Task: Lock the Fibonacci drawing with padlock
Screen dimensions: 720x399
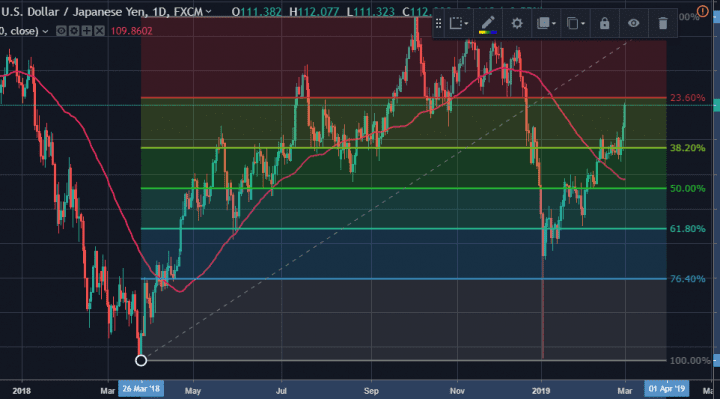Action: [x=604, y=23]
